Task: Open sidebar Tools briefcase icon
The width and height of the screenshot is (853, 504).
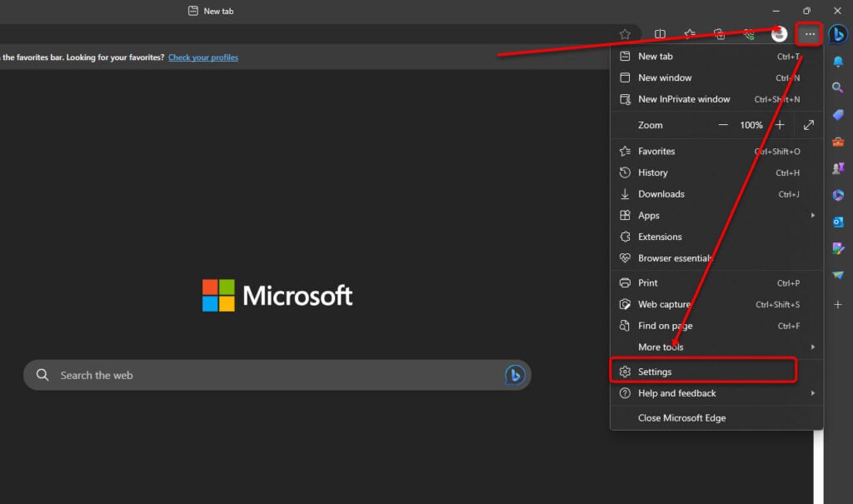Action: pos(838,142)
